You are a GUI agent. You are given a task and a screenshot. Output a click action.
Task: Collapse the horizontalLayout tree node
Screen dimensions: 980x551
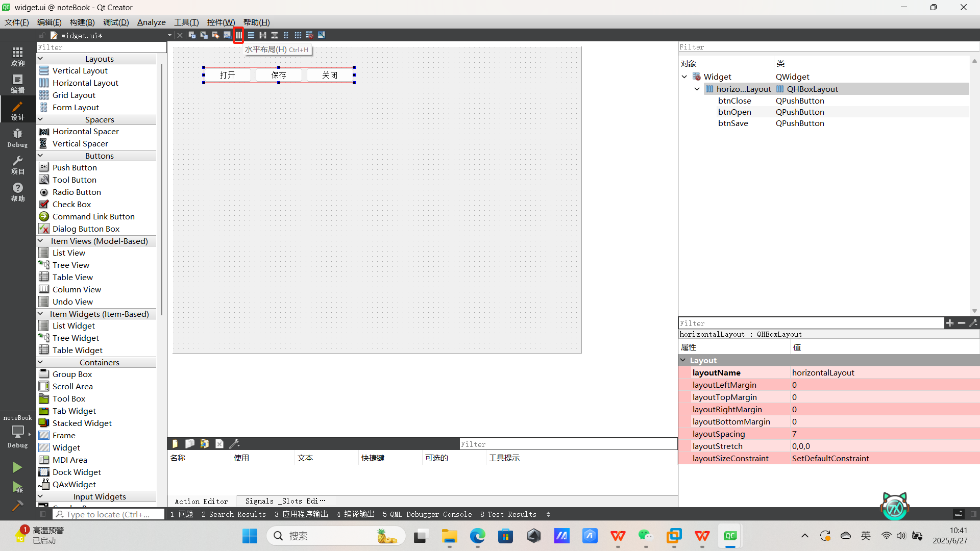(x=697, y=89)
